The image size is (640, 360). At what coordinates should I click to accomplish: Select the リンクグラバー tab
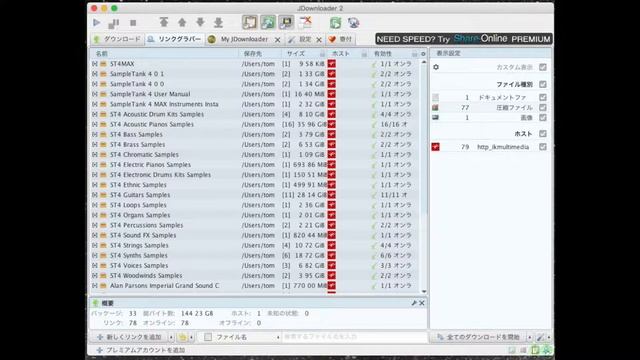coord(174,39)
